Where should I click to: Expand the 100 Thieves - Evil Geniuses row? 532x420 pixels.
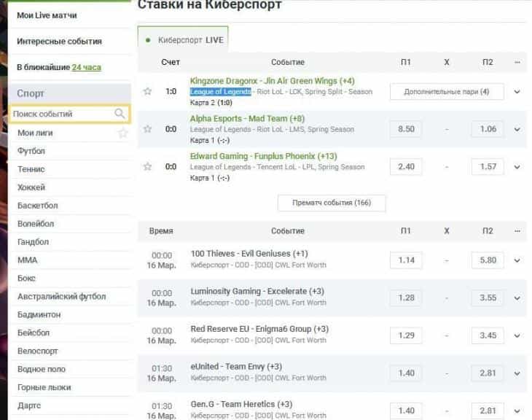pyautogui.click(x=517, y=260)
